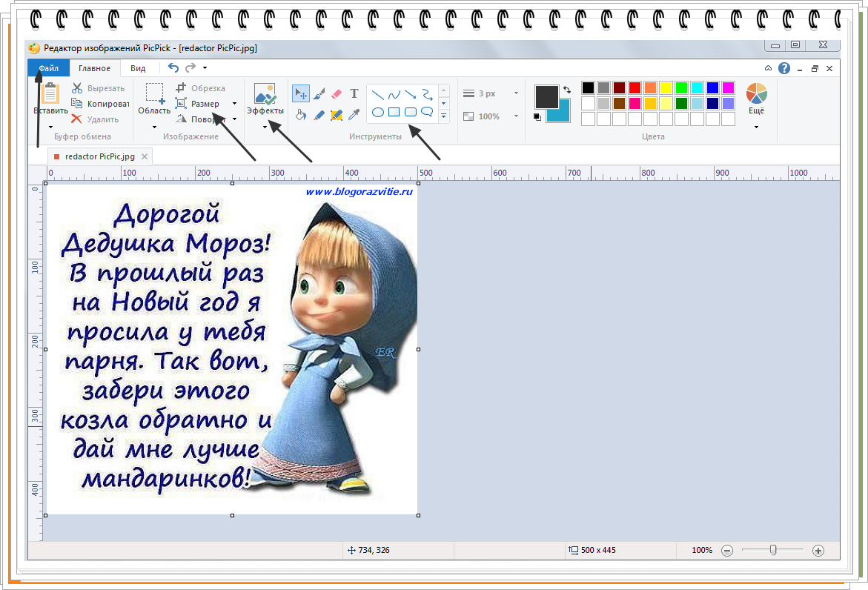Switch to the Вид ribbon tab
The image size is (868, 590).
point(138,68)
